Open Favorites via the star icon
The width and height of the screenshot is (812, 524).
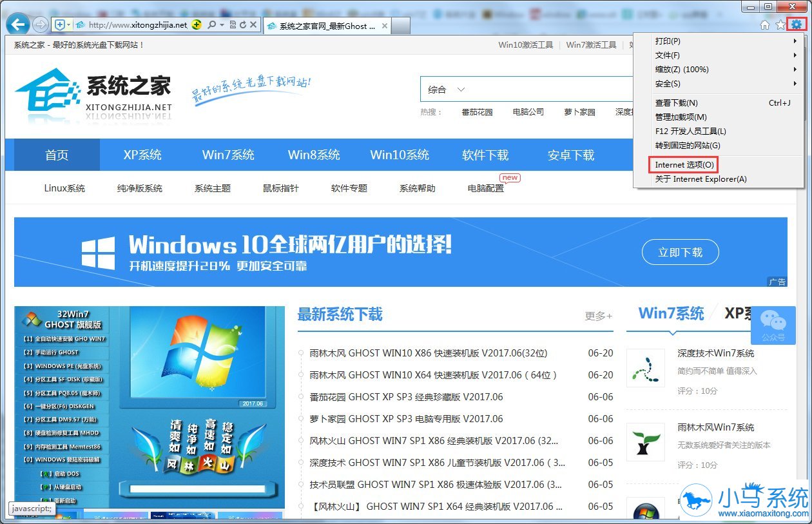point(780,24)
